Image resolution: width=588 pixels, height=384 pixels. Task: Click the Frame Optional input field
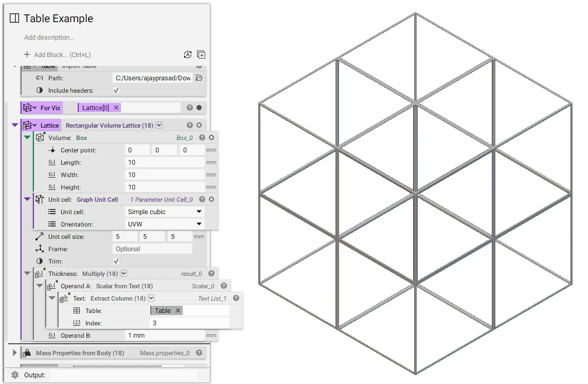[x=152, y=249]
